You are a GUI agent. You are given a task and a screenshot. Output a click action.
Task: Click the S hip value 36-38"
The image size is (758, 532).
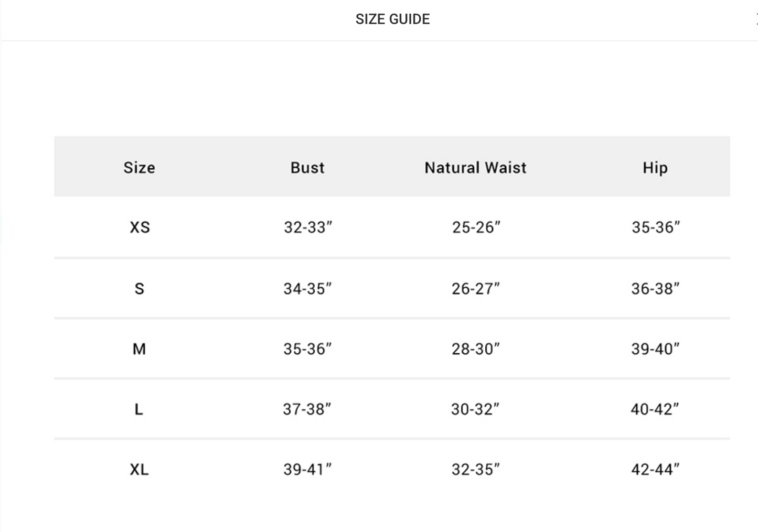655,288
